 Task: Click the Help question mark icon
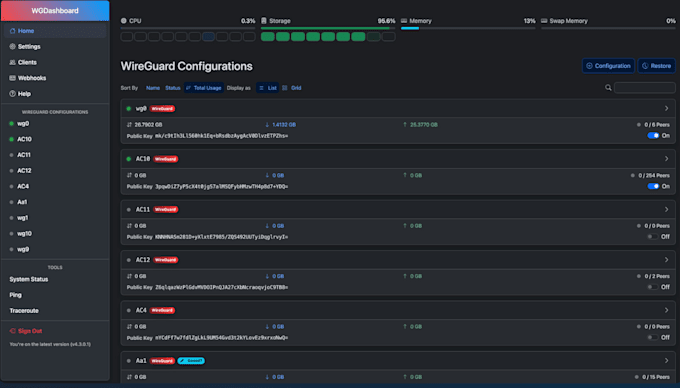coord(13,94)
